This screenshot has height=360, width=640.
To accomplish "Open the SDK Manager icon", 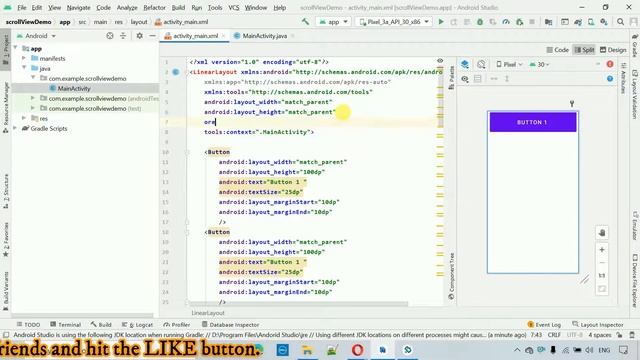I will [x=604, y=22].
